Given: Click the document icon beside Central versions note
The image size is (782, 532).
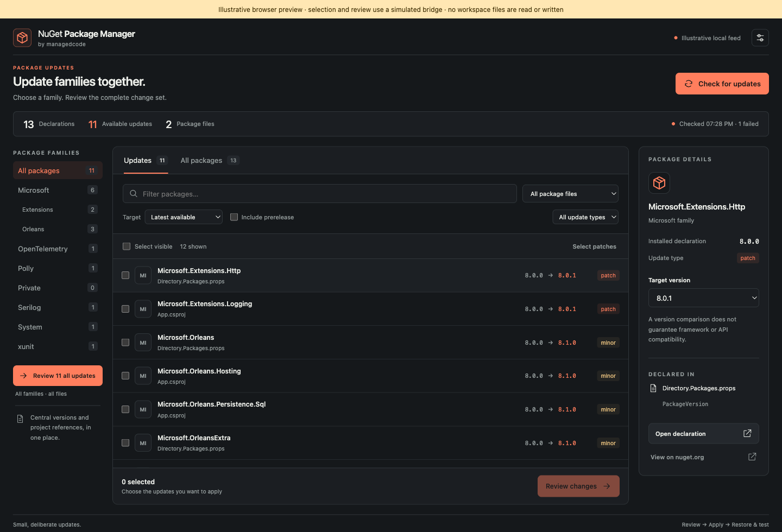Looking at the screenshot, I should [20, 419].
